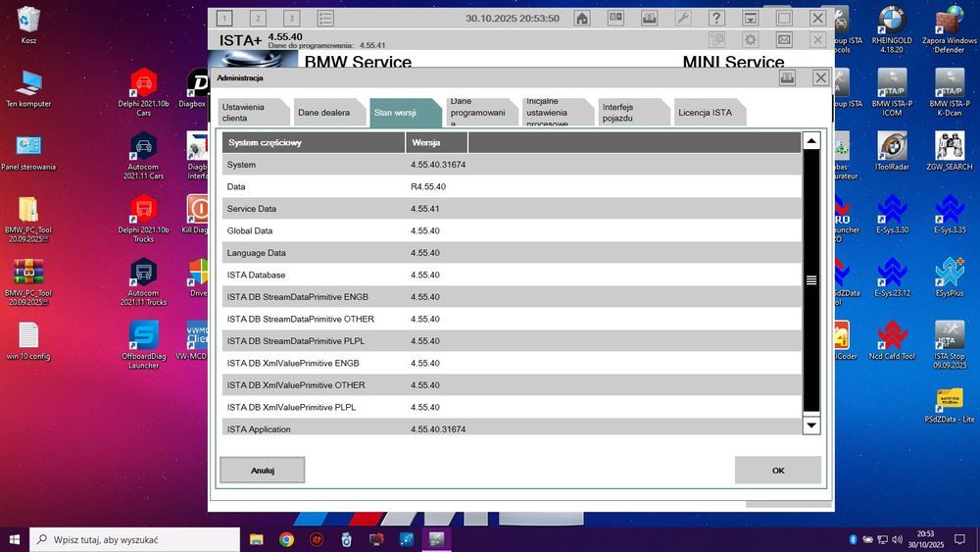The width and height of the screenshot is (980, 552).
Task: Switch to Dane dealera tab
Action: [x=329, y=113]
